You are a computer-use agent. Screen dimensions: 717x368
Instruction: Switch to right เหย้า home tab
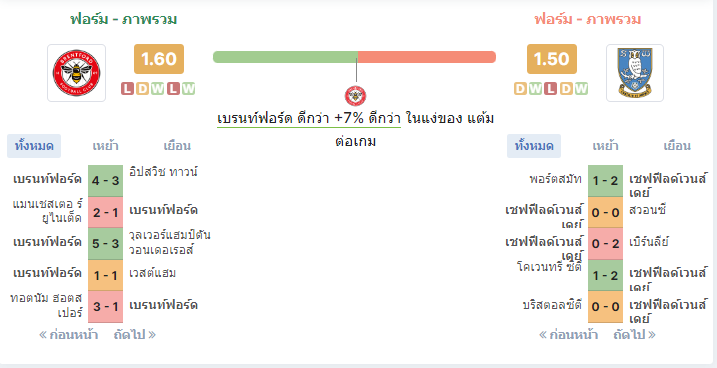605,146
